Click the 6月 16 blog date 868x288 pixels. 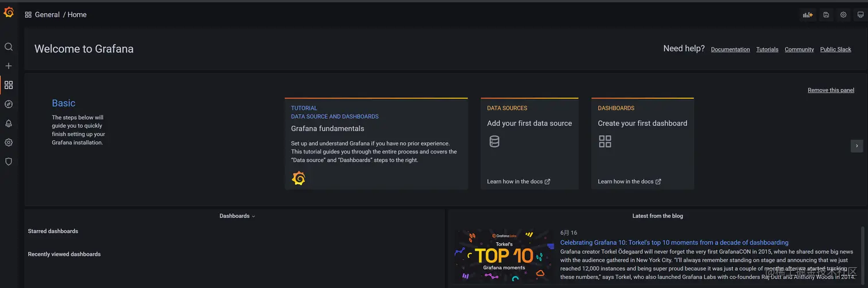click(569, 233)
